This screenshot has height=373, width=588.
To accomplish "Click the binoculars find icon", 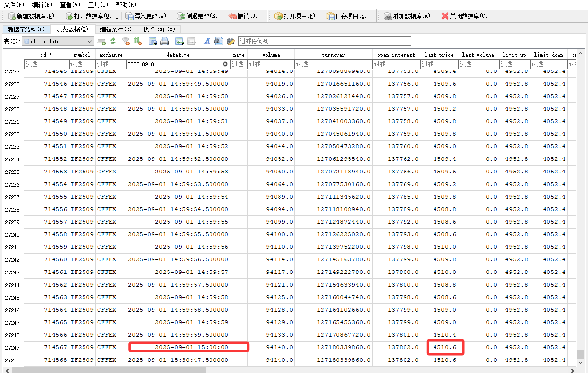I will 218,41.
